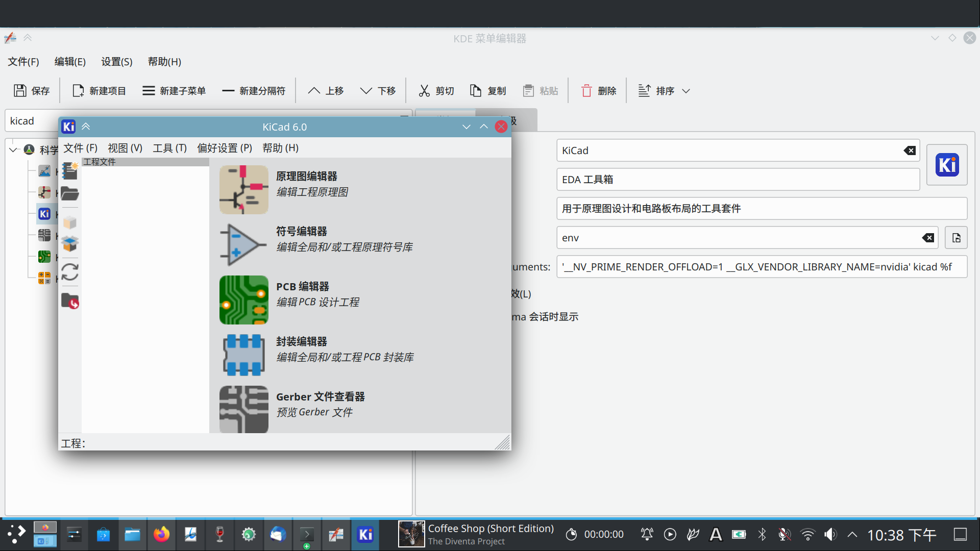The width and height of the screenshot is (980, 551).
Task: Click the 工程文件 column header
Action: click(x=145, y=162)
